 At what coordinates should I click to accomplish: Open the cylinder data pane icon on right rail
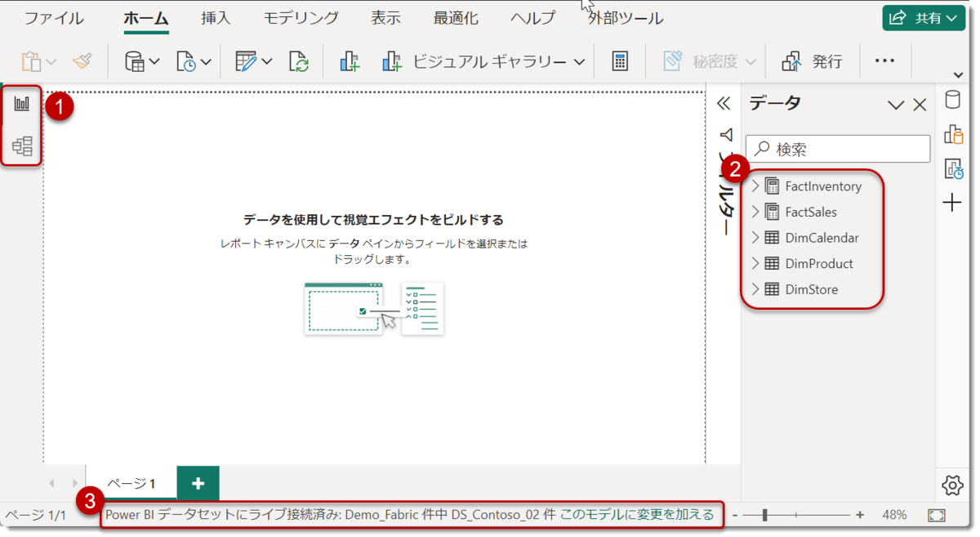952,101
